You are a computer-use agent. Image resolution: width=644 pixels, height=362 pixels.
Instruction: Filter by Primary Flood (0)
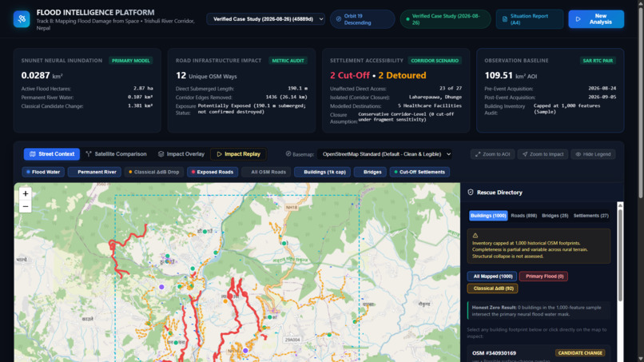[544, 276]
